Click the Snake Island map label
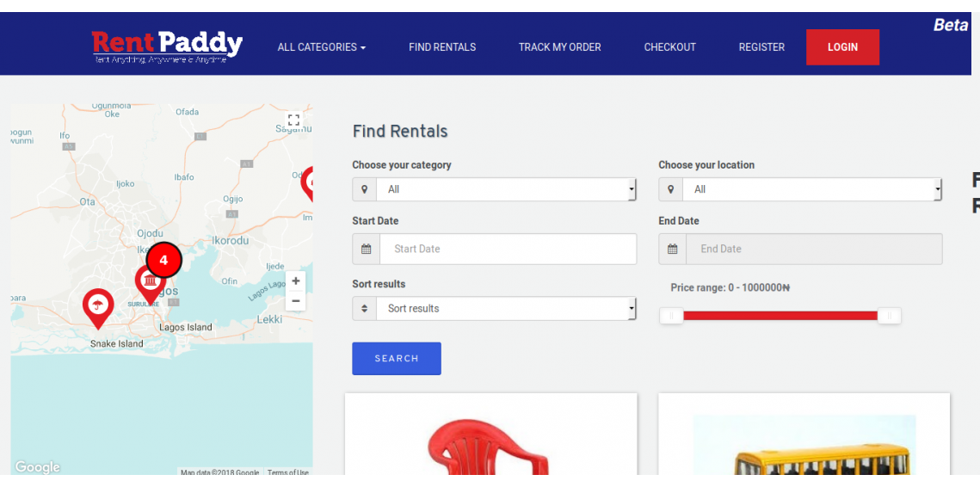The image size is (980, 487). coord(117,344)
